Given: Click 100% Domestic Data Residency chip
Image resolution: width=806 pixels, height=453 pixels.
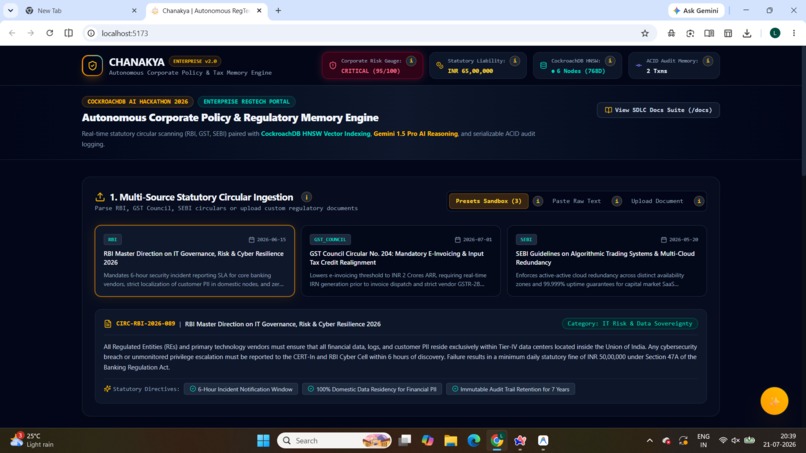Looking at the screenshot, I should [372, 389].
